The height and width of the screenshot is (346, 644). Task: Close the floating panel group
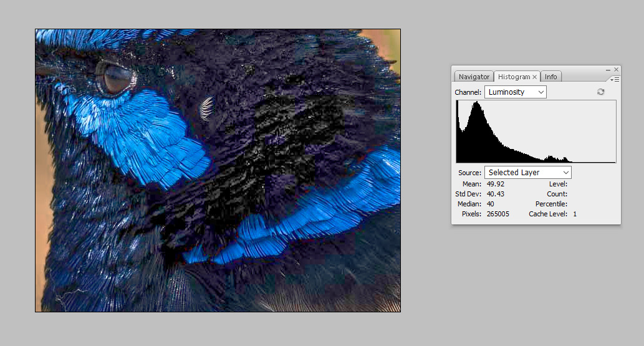617,70
